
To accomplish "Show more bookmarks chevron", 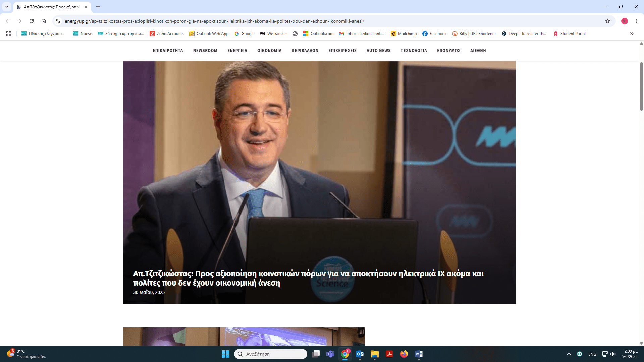I will (x=632, y=34).
